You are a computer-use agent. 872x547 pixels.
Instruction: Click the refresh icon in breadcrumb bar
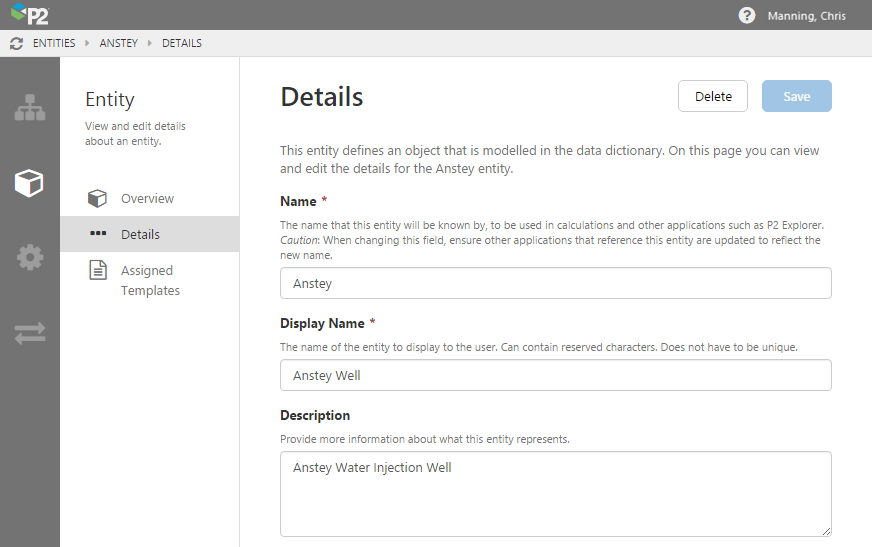coord(16,43)
